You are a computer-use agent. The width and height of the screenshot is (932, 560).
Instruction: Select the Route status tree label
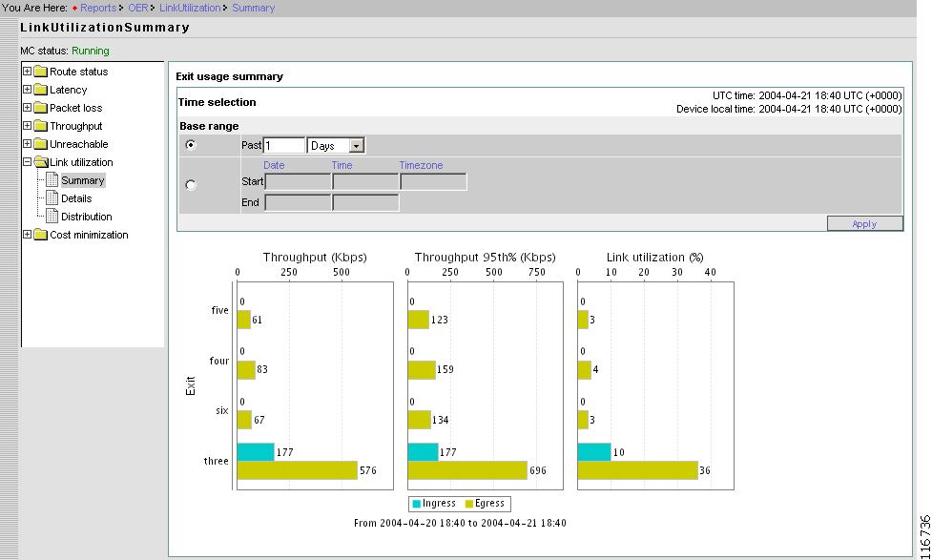pos(78,72)
